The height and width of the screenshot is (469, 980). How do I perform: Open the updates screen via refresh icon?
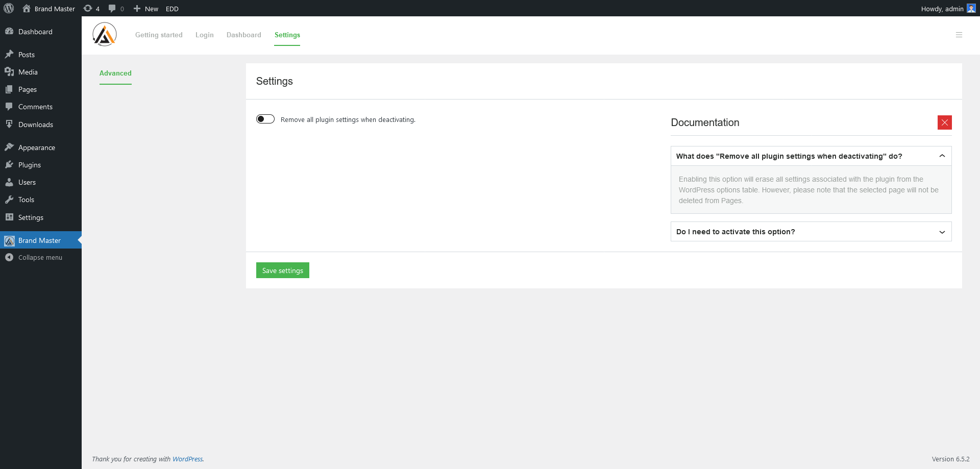coord(87,8)
